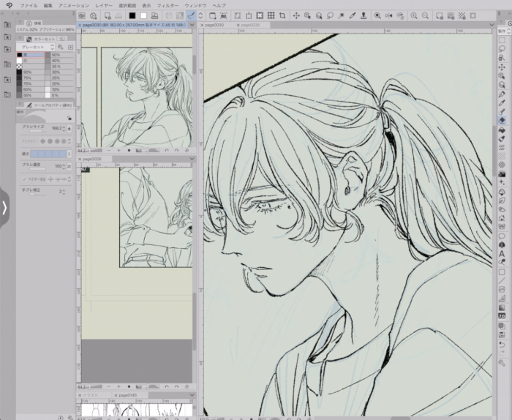Open the 選択範囲 menu

click(127, 6)
